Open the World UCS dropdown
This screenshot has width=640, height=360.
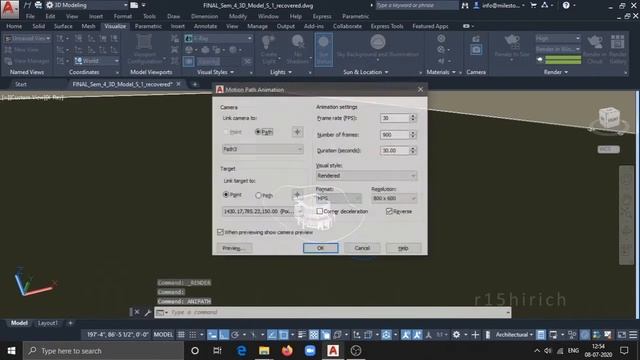tap(97, 61)
